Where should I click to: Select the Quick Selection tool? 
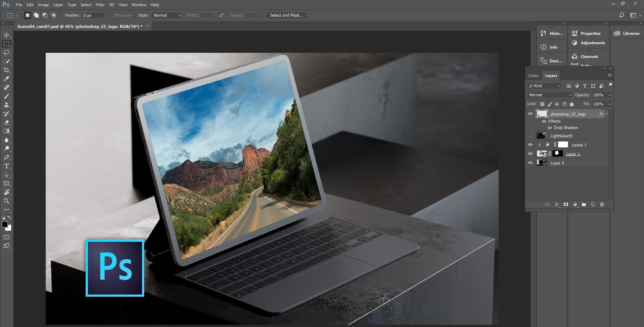(7, 61)
